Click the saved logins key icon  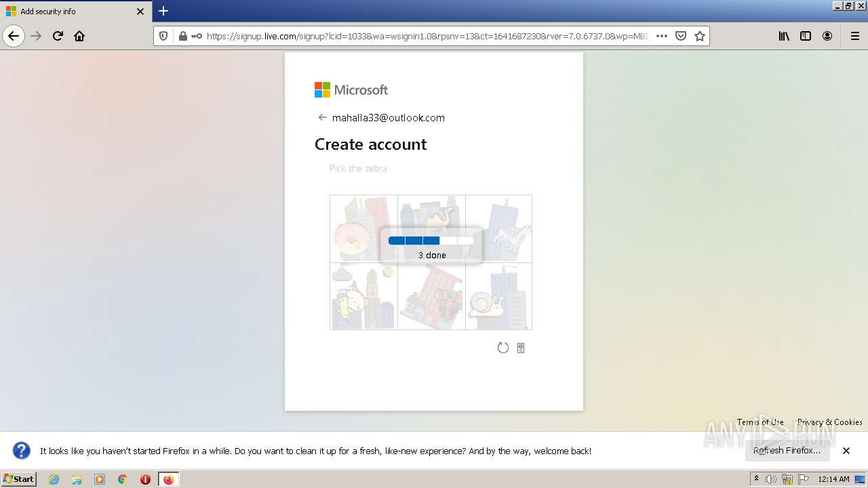tap(197, 36)
